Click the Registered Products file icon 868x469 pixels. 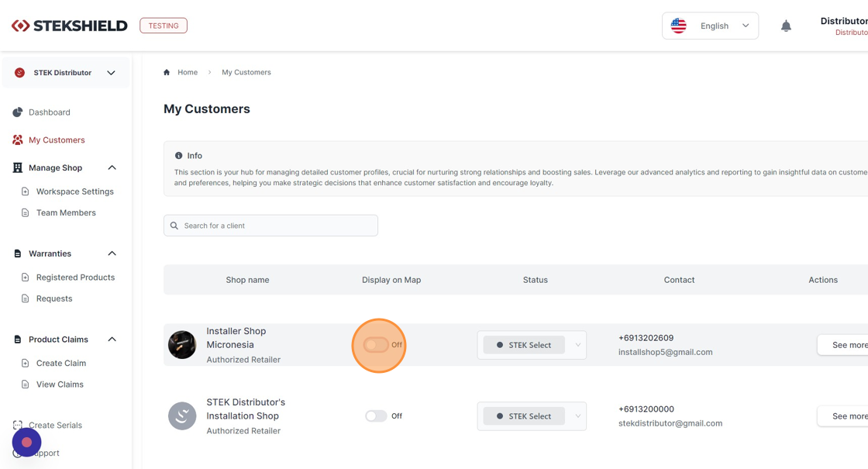click(25, 278)
